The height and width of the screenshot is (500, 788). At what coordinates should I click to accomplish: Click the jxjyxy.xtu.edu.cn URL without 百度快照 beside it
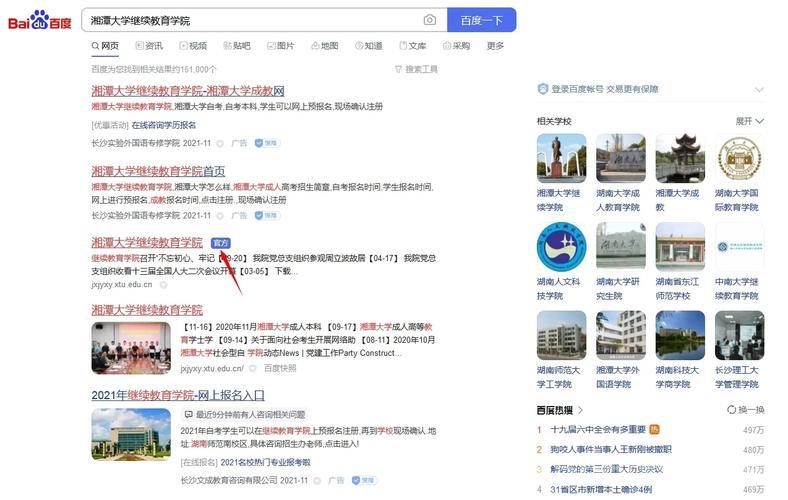[x=122, y=284]
